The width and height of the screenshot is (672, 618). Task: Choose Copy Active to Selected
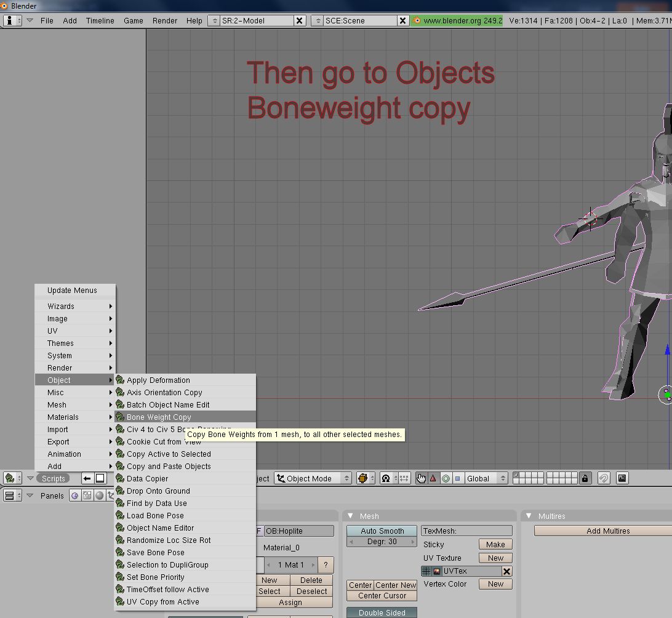[185, 454]
